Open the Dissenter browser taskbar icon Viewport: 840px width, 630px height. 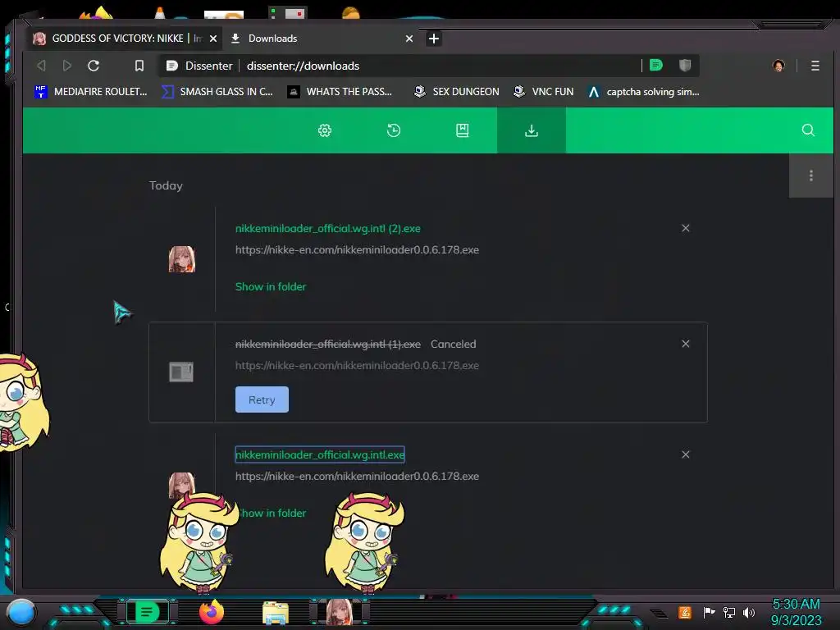coord(147,612)
